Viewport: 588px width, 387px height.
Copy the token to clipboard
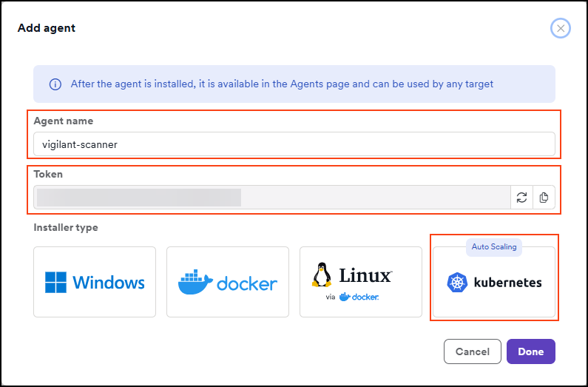tap(544, 198)
